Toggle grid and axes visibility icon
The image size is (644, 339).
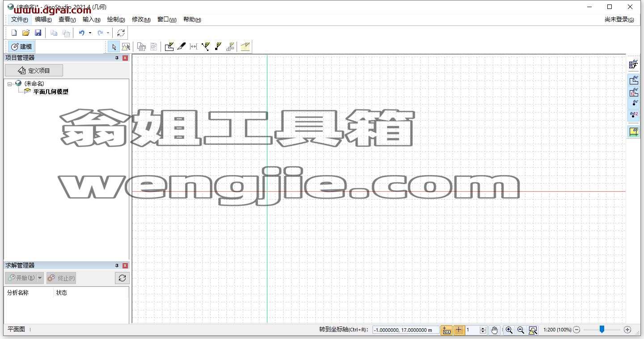point(634,132)
